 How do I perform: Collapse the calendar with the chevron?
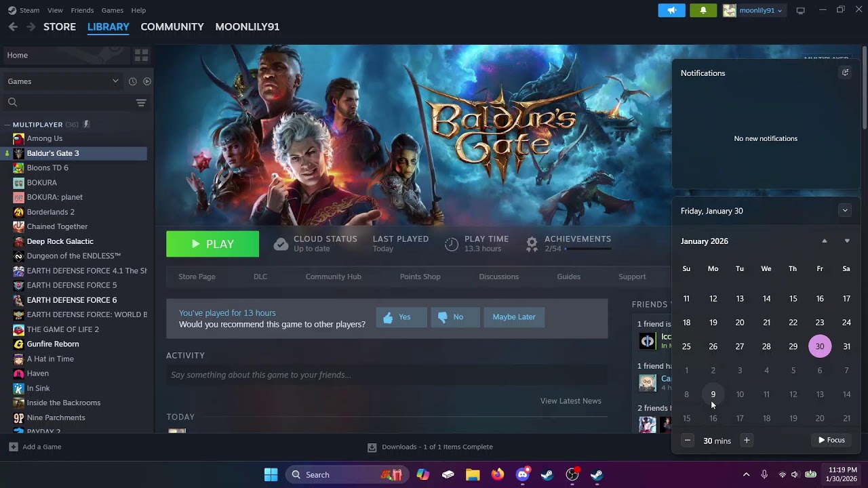tap(845, 211)
